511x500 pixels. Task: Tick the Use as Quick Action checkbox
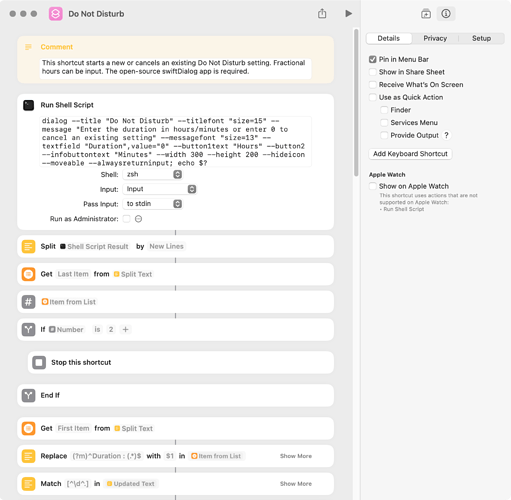click(373, 98)
